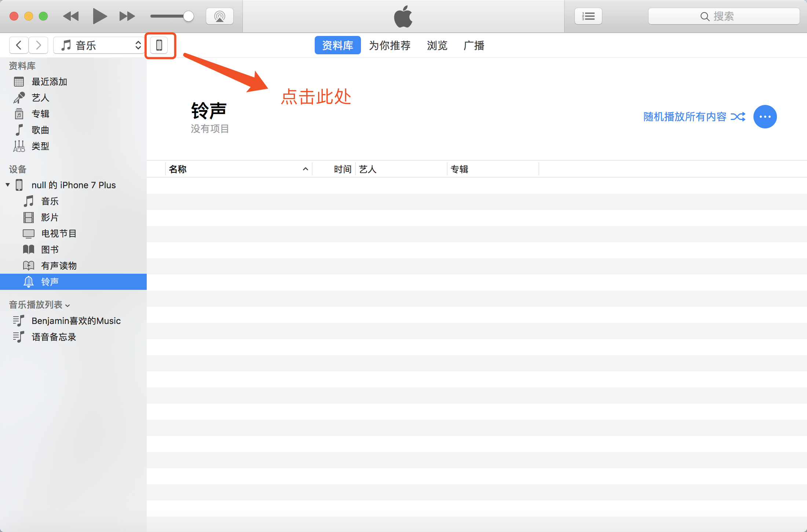Collapse the 音乐播放列表 section chevron

click(67, 305)
